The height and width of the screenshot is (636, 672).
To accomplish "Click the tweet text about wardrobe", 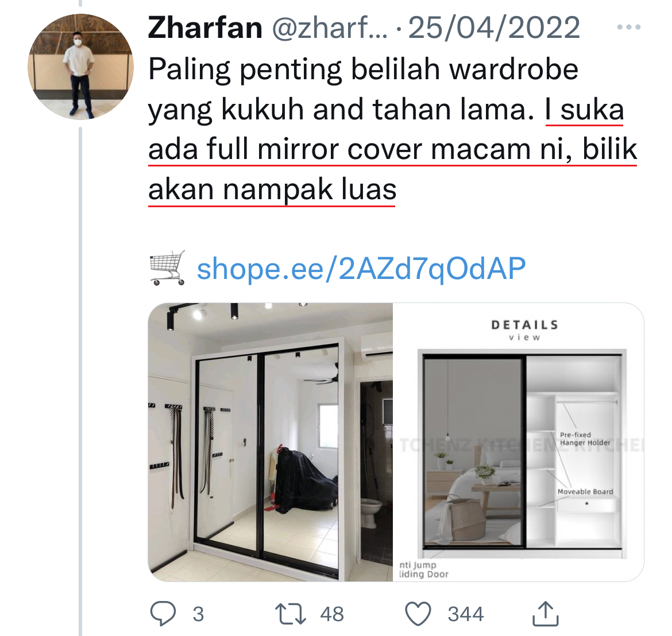I will tap(392, 129).
